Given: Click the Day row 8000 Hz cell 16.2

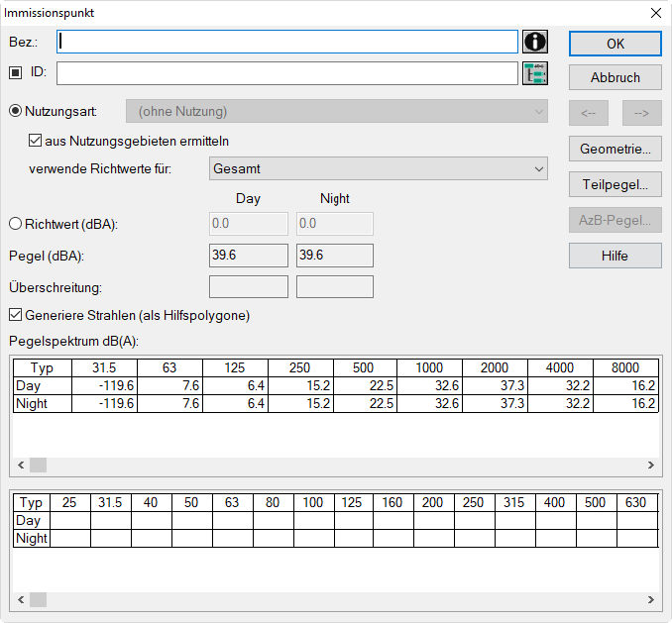Looking at the screenshot, I should click(x=625, y=386).
